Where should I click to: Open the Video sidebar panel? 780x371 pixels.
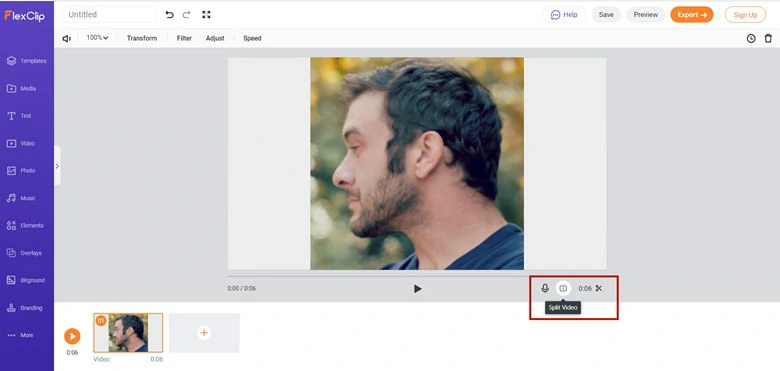pyautogui.click(x=20, y=143)
